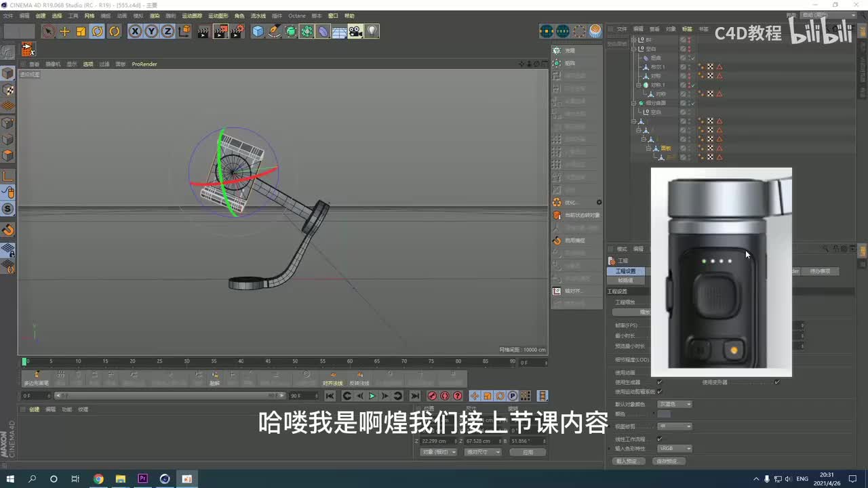The height and width of the screenshot is (488, 868).
Task: Open the 帮助 menu
Action: pos(349,16)
